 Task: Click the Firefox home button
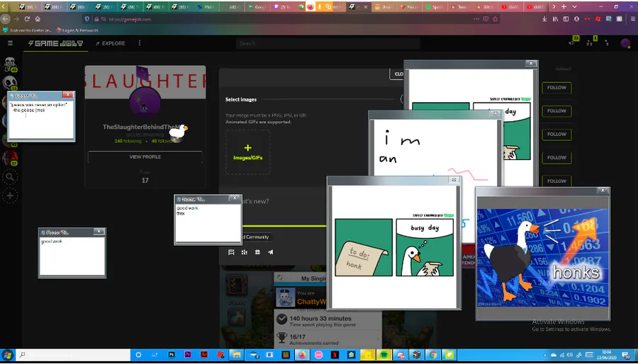[x=38, y=18]
